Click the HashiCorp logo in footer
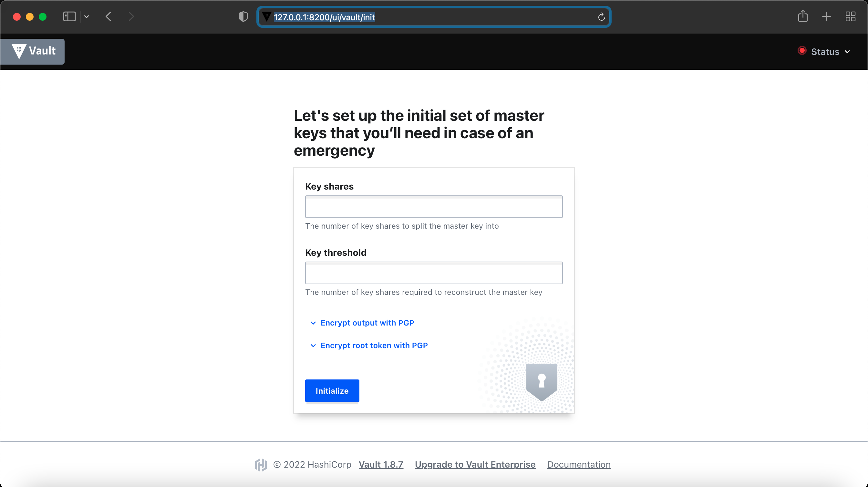 261,464
